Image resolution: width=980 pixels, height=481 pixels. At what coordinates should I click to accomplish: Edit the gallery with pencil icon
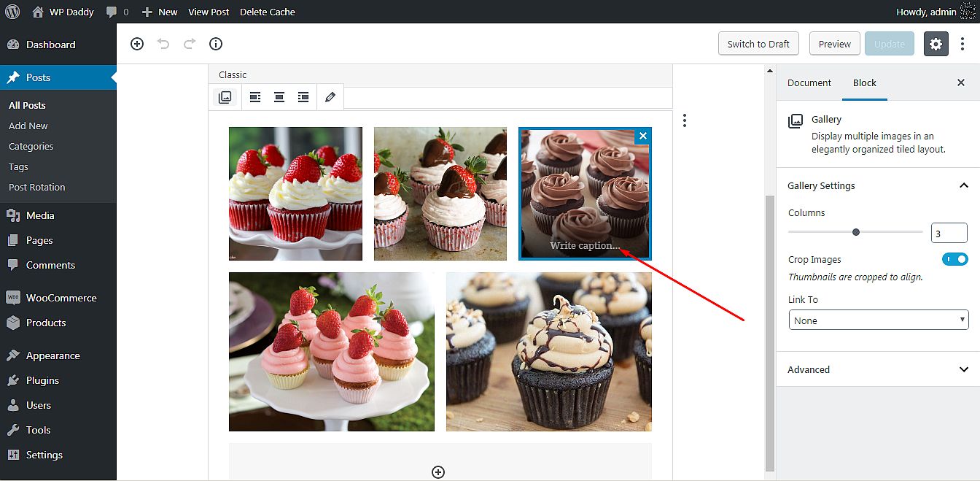click(330, 97)
